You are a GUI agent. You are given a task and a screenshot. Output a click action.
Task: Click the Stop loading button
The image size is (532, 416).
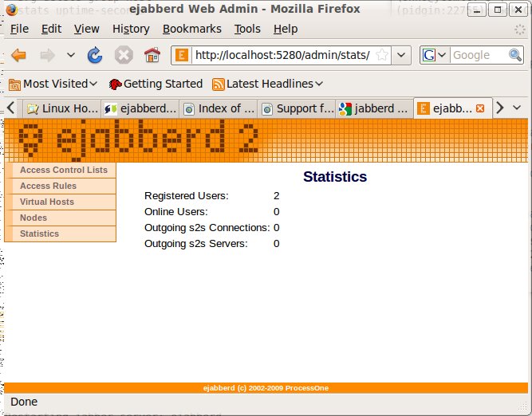(x=124, y=55)
